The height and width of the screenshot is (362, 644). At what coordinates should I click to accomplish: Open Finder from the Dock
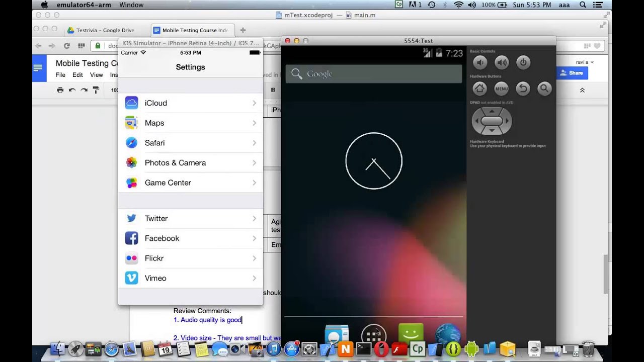click(59, 349)
